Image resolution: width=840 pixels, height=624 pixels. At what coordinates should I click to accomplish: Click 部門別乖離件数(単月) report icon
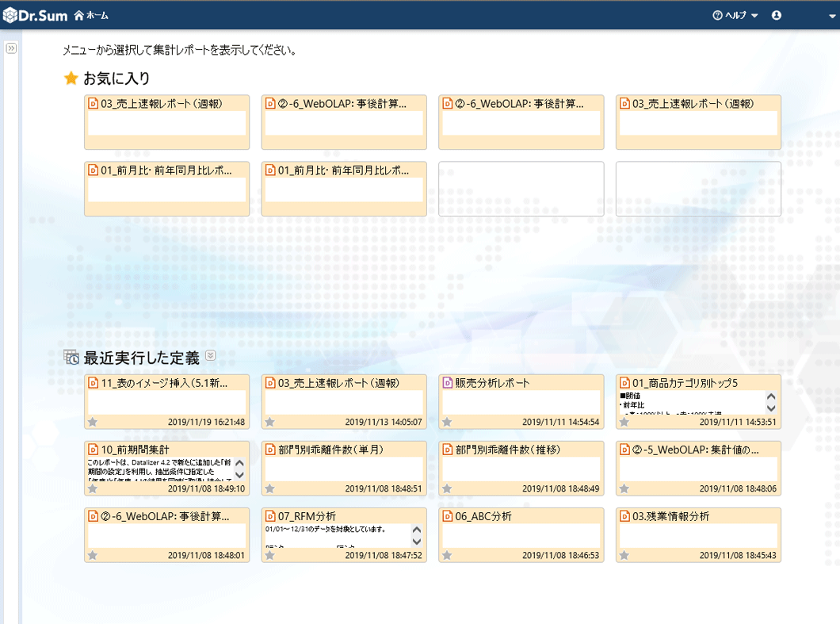270,450
